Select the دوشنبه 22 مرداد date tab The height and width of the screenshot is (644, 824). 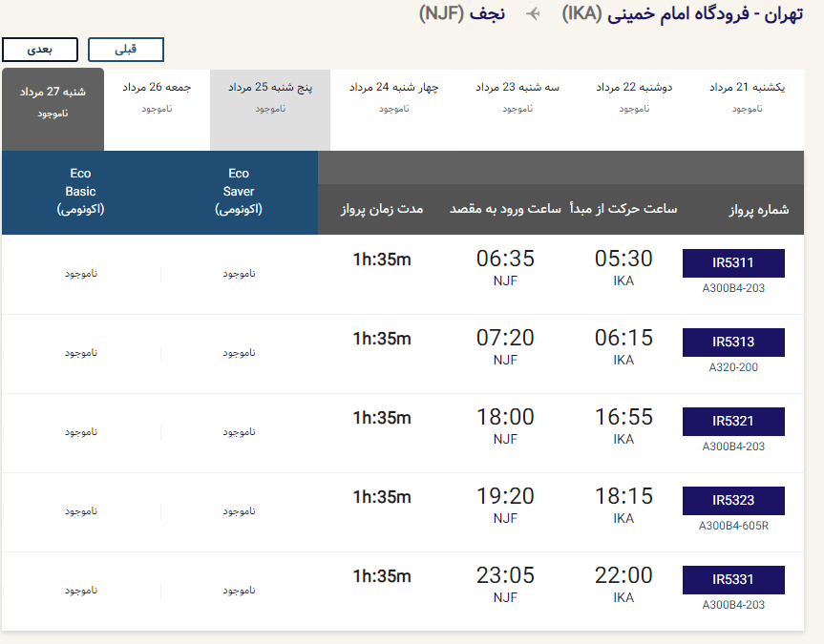pyautogui.click(x=634, y=110)
